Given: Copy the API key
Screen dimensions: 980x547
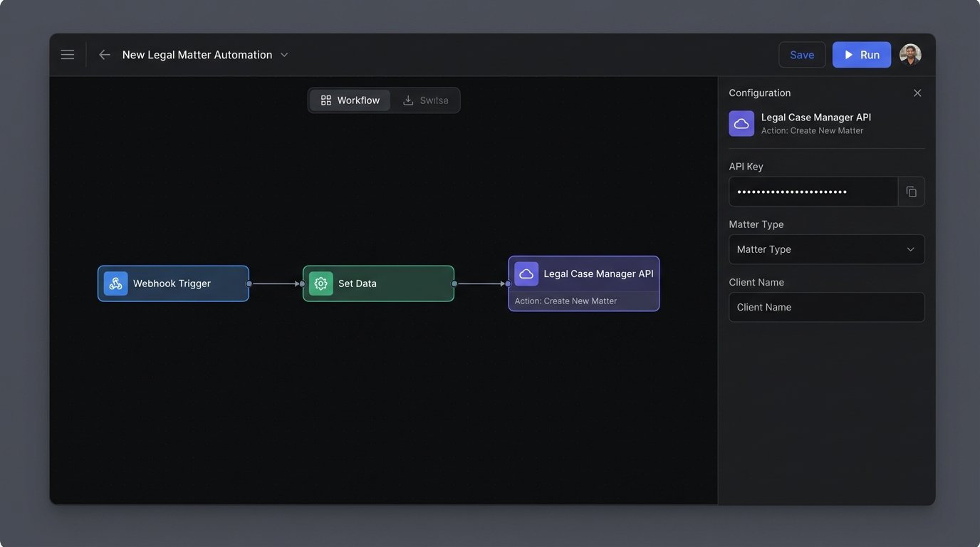Looking at the screenshot, I should point(911,192).
